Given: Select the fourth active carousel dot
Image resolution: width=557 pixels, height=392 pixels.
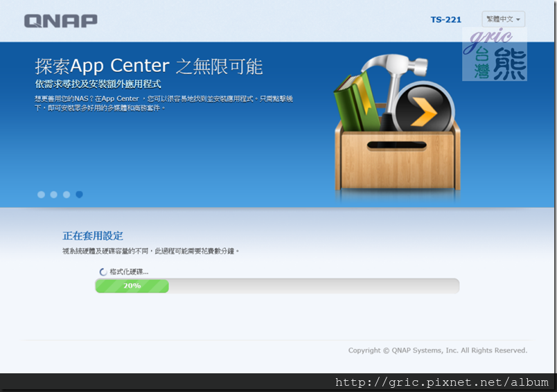Looking at the screenshot, I should 79,195.
